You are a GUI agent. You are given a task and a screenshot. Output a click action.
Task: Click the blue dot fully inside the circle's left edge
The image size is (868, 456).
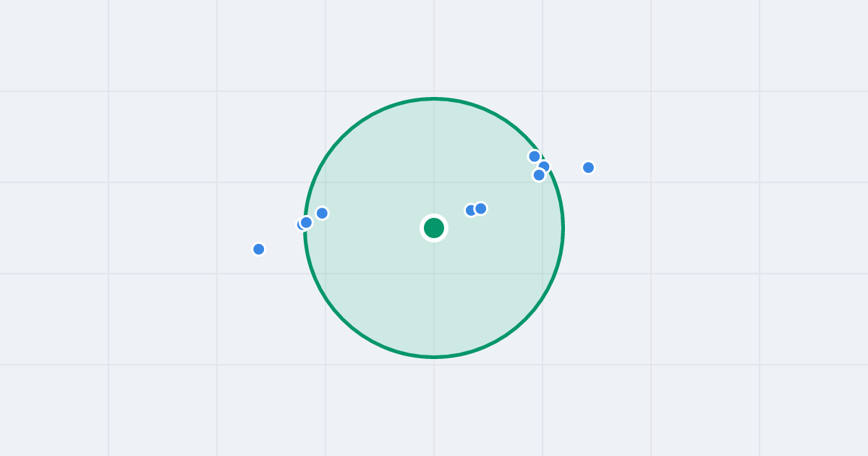[322, 213]
